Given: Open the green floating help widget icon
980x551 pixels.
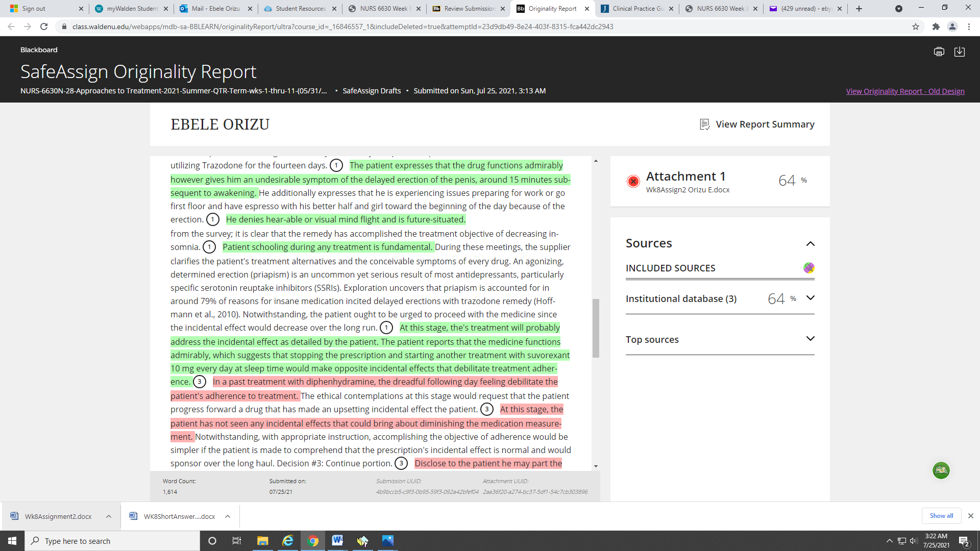Looking at the screenshot, I should (941, 470).
